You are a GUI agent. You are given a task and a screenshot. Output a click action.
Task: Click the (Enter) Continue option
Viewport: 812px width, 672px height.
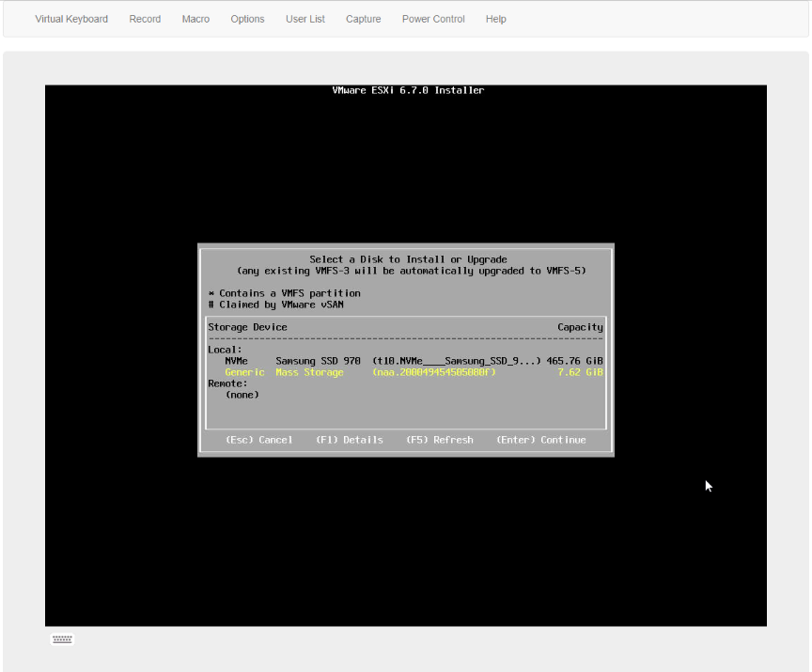pyautogui.click(x=541, y=440)
